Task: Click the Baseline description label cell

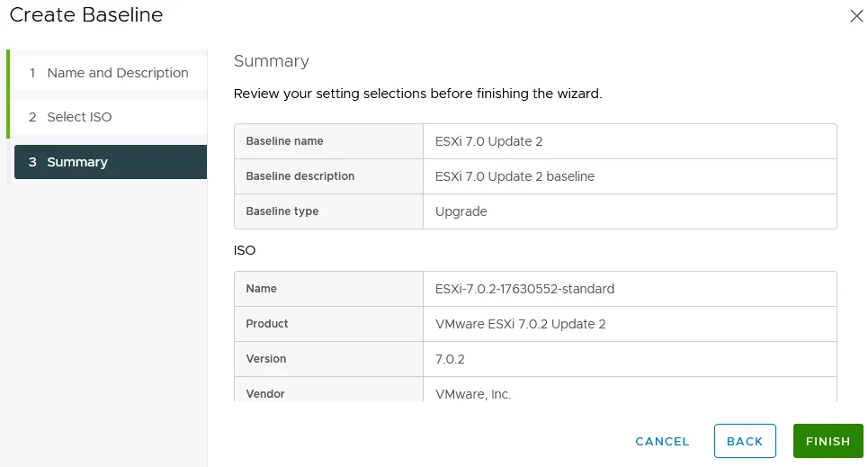Action: pyautogui.click(x=300, y=176)
